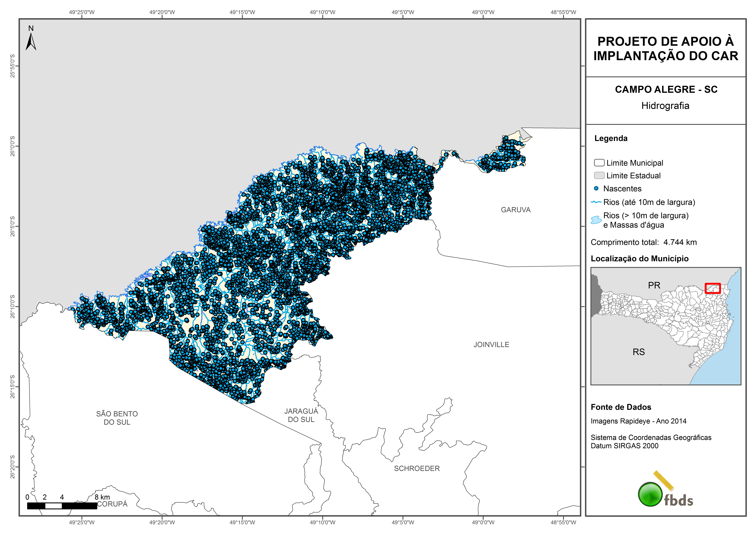The width and height of the screenshot is (756, 534).
Task: Click the Rios até 10m line symbol
Action: point(596,202)
